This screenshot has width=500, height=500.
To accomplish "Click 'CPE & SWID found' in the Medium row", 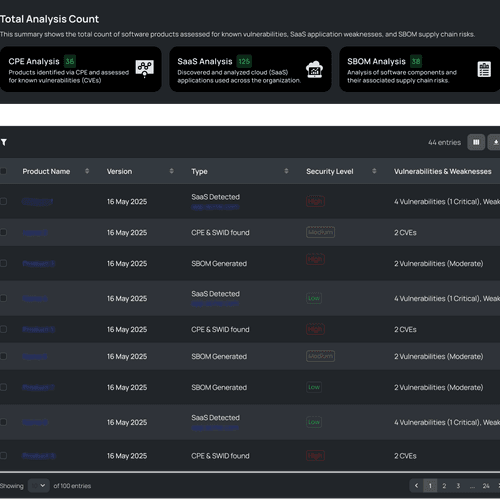I will [220, 232].
